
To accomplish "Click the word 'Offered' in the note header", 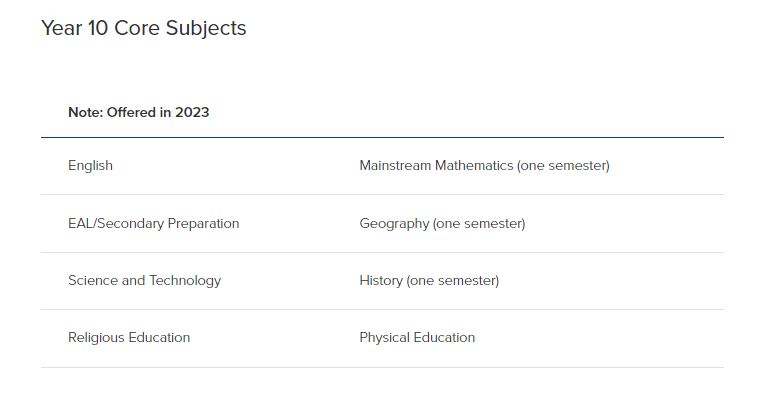I will tap(131, 112).
